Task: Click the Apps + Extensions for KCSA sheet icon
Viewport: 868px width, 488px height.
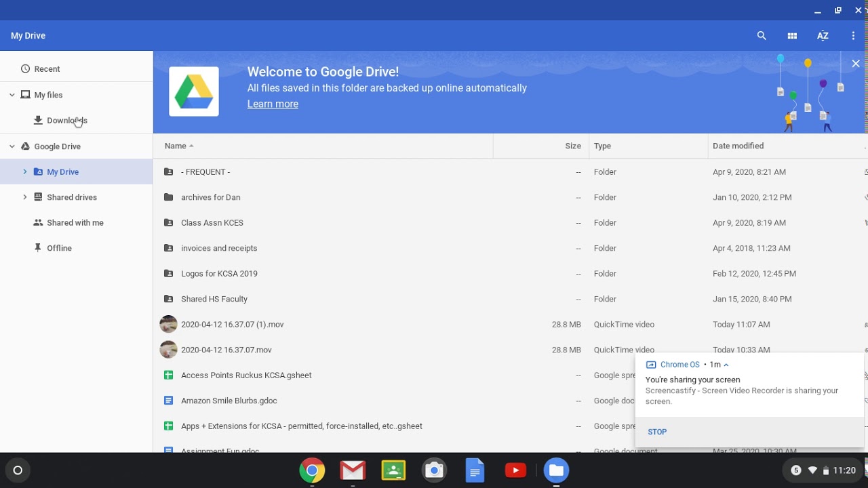Action: (x=169, y=426)
